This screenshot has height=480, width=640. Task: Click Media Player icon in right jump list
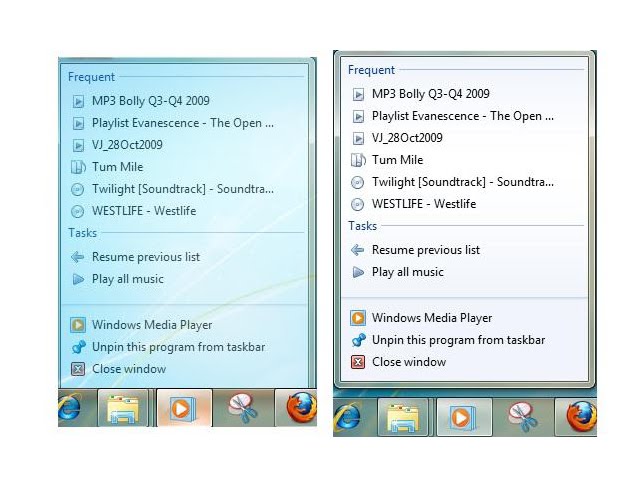(358, 318)
